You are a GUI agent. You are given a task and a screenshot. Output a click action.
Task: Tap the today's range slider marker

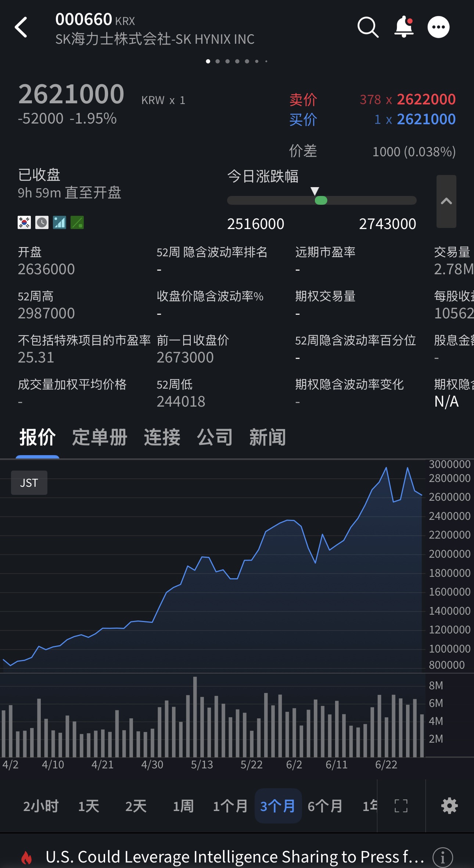321,200
